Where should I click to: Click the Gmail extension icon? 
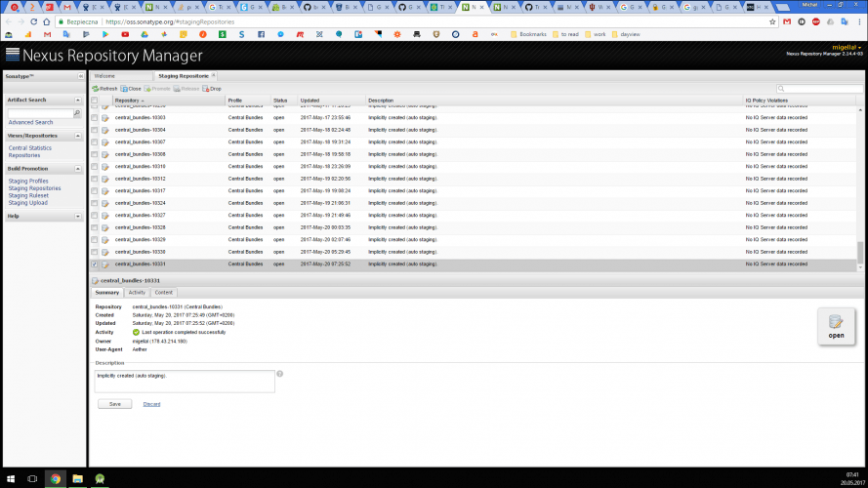point(787,21)
